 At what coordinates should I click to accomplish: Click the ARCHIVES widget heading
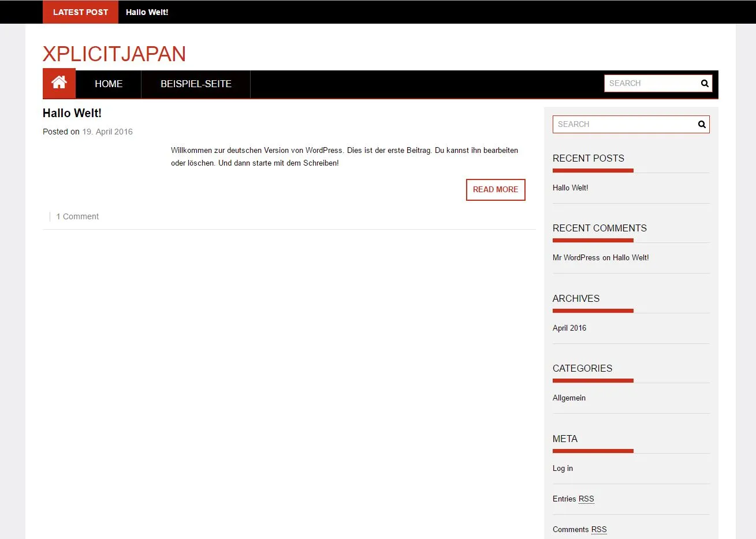tap(576, 298)
